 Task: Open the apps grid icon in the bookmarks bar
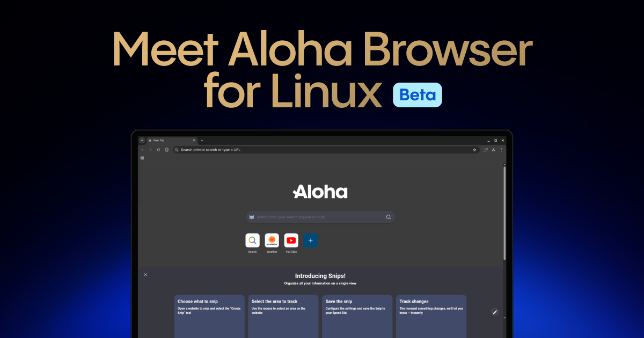point(142,158)
